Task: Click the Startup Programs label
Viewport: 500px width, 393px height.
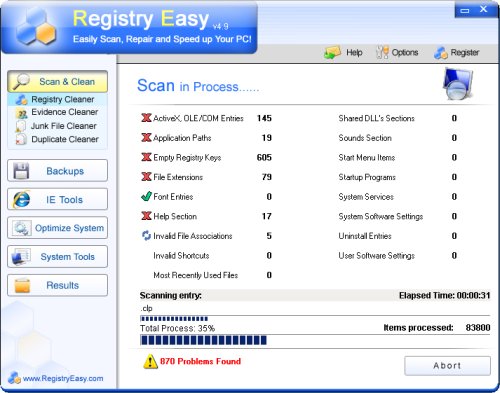Action: point(367,177)
